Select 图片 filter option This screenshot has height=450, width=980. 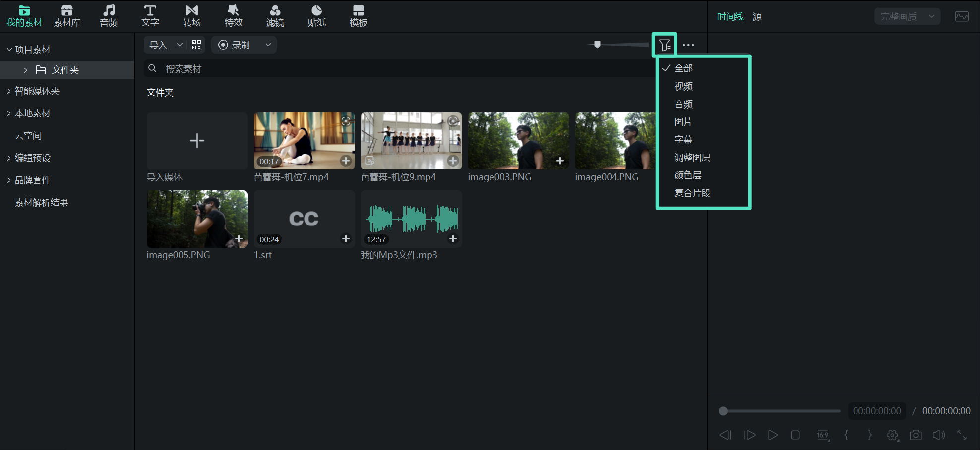pyautogui.click(x=683, y=122)
